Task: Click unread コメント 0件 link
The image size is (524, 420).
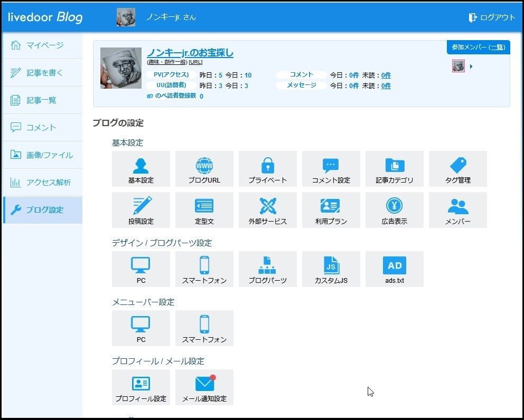Action: (386, 75)
